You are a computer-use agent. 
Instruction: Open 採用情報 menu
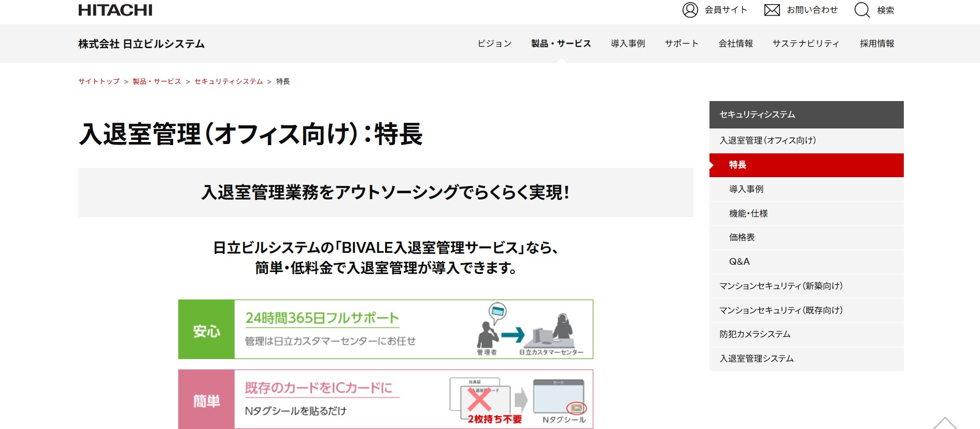[877, 44]
